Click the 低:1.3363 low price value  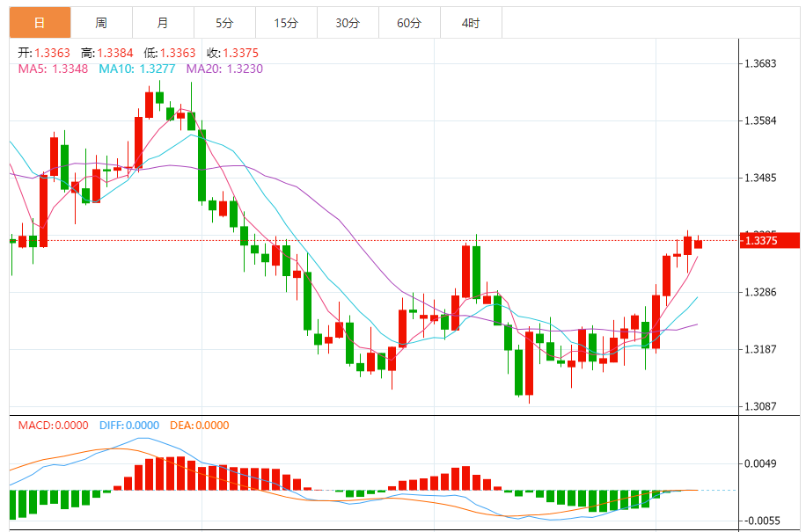[170, 53]
